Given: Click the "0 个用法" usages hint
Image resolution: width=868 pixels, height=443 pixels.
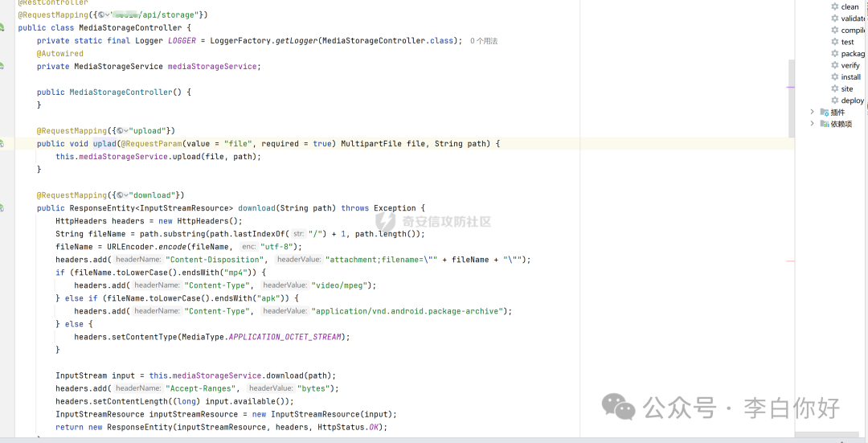Looking at the screenshot, I should tap(484, 41).
